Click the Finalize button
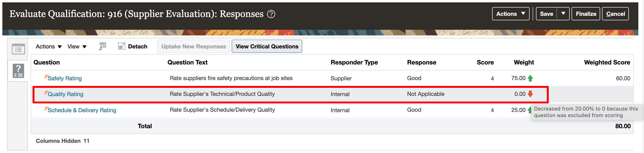This screenshot has height=153, width=644. (x=586, y=14)
